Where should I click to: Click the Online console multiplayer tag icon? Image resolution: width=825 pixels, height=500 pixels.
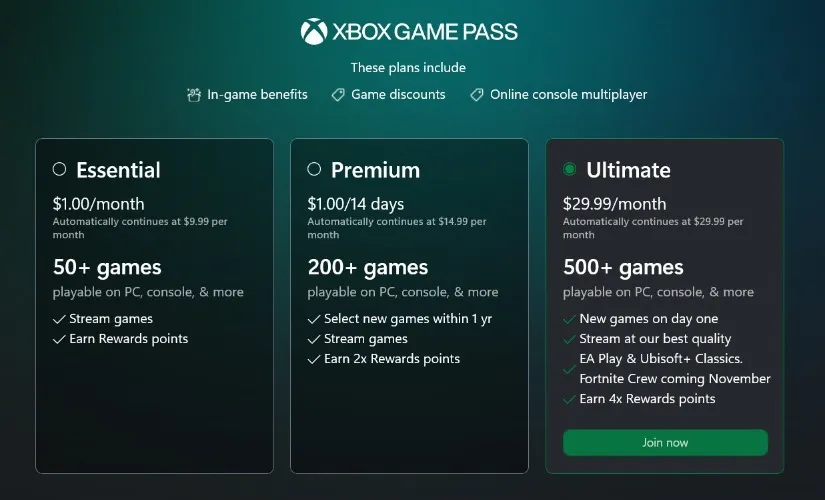pos(477,95)
